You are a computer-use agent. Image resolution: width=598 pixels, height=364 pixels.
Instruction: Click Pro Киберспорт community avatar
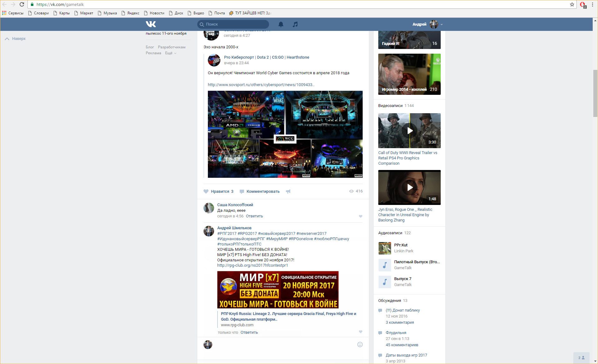tap(214, 60)
